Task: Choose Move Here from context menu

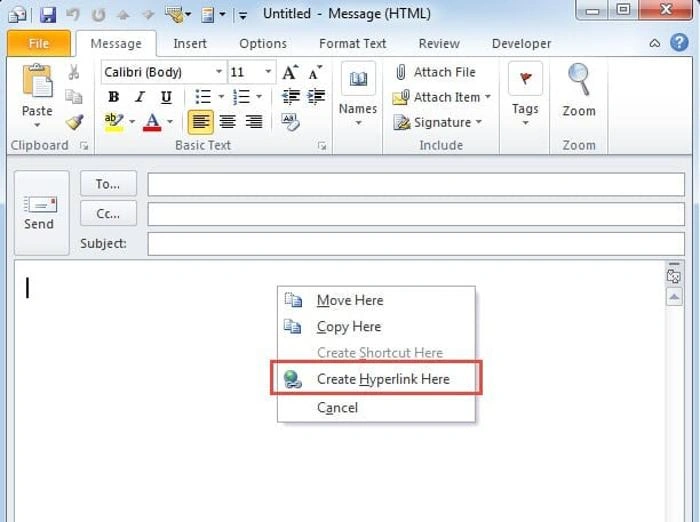Action: 376,300
